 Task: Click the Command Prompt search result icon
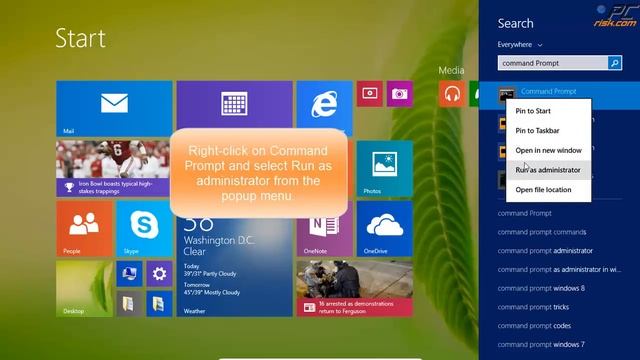click(507, 93)
